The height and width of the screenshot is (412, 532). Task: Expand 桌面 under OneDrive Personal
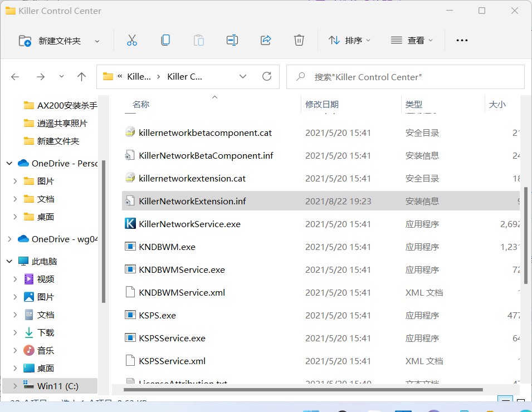pos(15,217)
